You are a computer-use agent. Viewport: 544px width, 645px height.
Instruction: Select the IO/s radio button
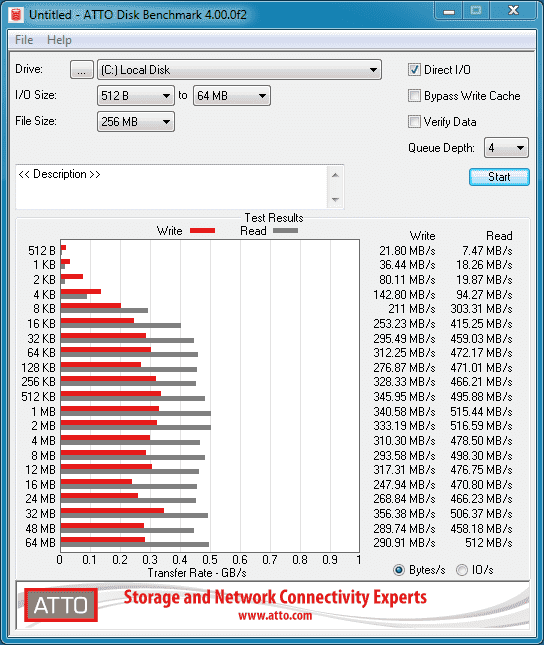coord(462,570)
